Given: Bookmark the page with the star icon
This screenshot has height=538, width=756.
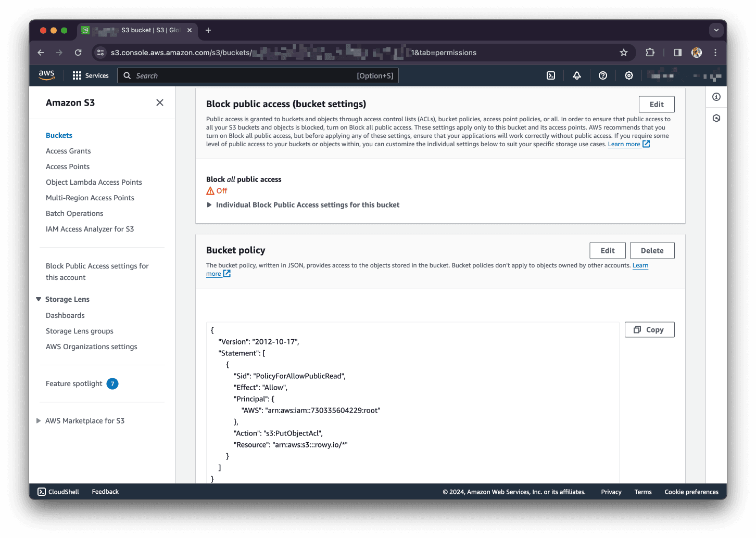Looking at the screenshot, I should coord(623,53).
